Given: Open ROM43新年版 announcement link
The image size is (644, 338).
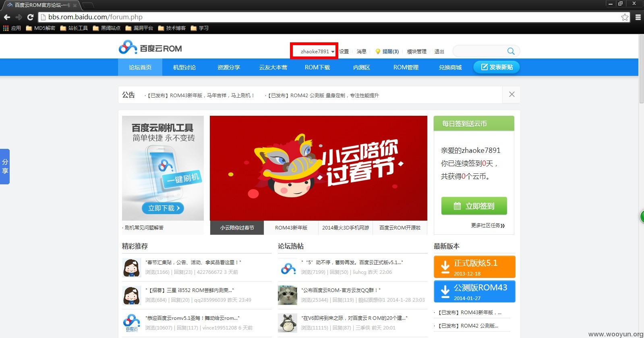Looking at the screenshot, I should coord(201,96).
